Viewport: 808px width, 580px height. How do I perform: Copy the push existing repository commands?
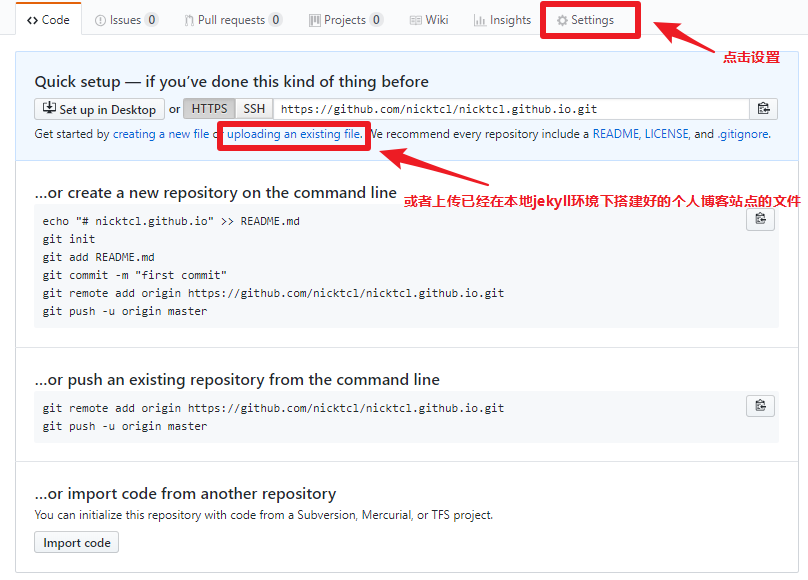(761, 406)
